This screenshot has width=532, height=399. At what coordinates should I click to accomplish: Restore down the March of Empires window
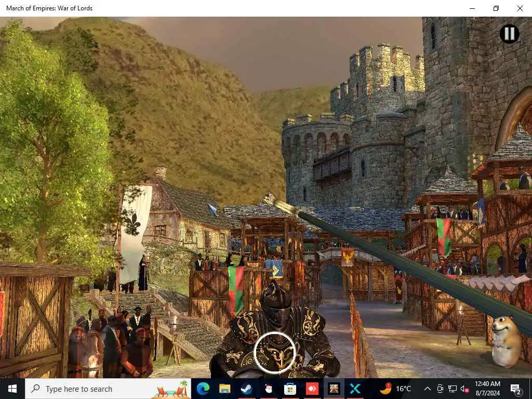tap(496, 8)
